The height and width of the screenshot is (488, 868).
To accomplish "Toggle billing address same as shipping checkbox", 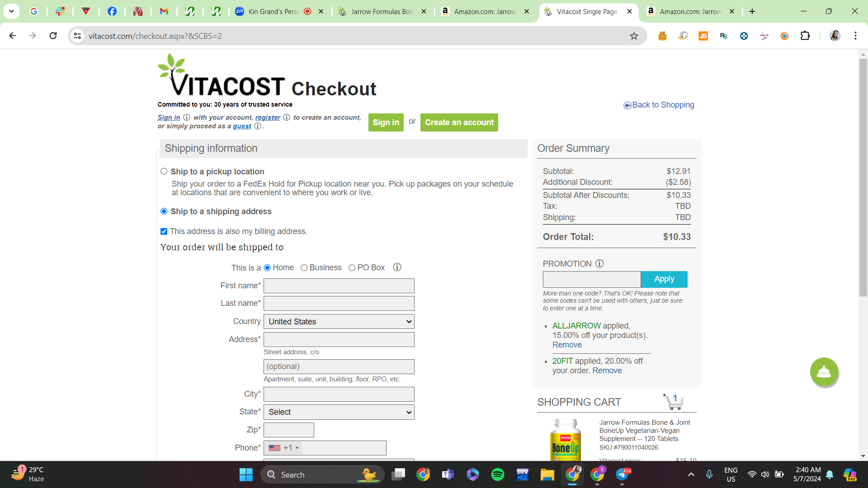I will (164, 231).
